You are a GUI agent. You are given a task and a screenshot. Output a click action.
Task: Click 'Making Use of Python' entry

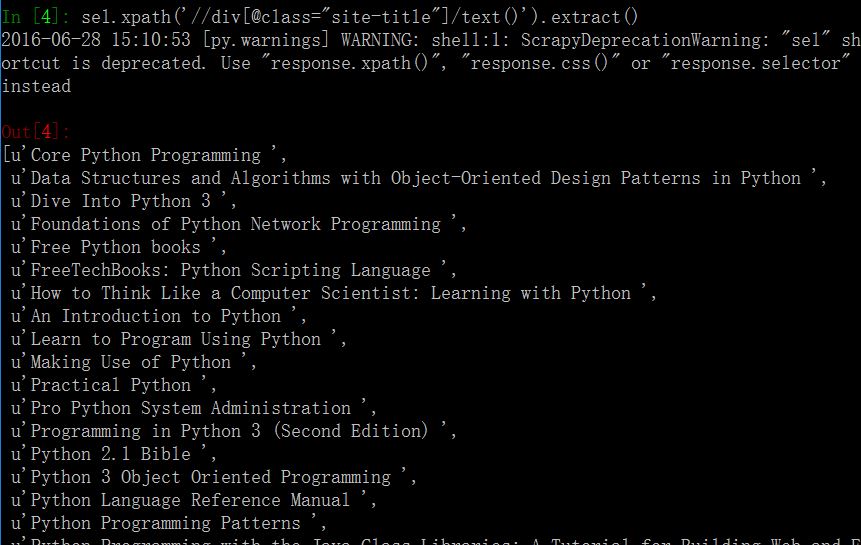point(131,362)
